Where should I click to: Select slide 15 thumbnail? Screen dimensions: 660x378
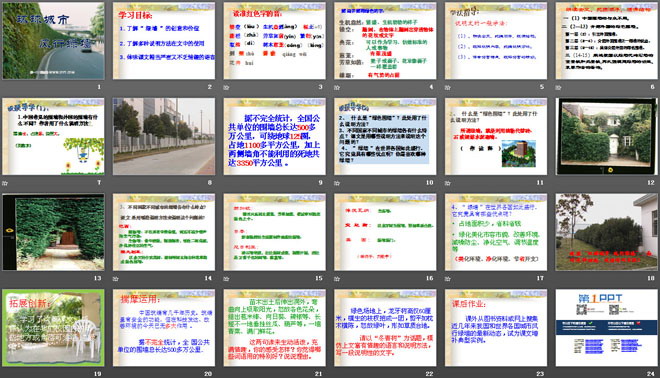tap(275, 232)
